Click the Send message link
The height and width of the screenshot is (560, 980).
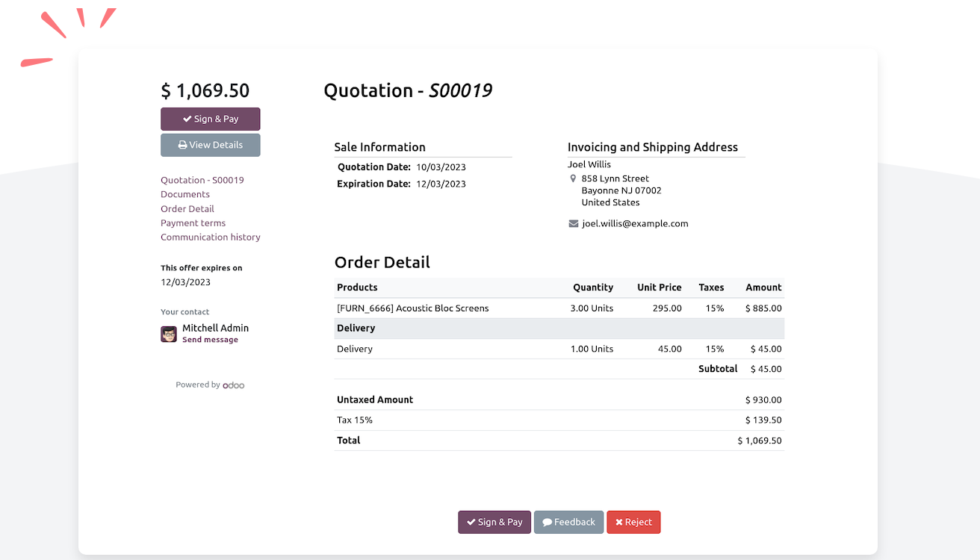pyautogui.click(x=210, y=340)
